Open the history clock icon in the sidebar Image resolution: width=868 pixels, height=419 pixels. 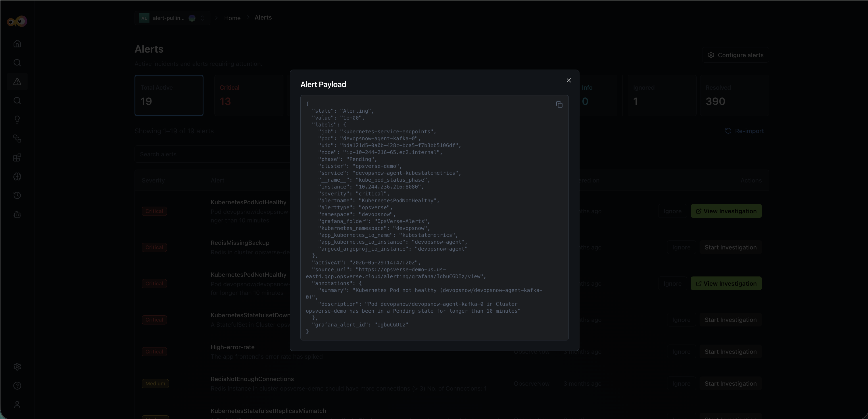[17, 196]
